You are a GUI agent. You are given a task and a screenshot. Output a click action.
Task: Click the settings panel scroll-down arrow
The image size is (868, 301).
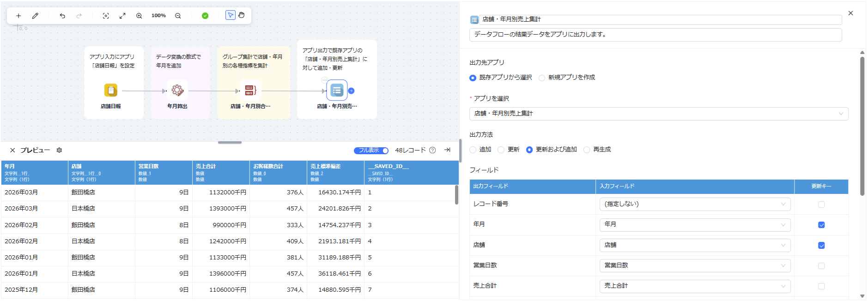point(862,296)
